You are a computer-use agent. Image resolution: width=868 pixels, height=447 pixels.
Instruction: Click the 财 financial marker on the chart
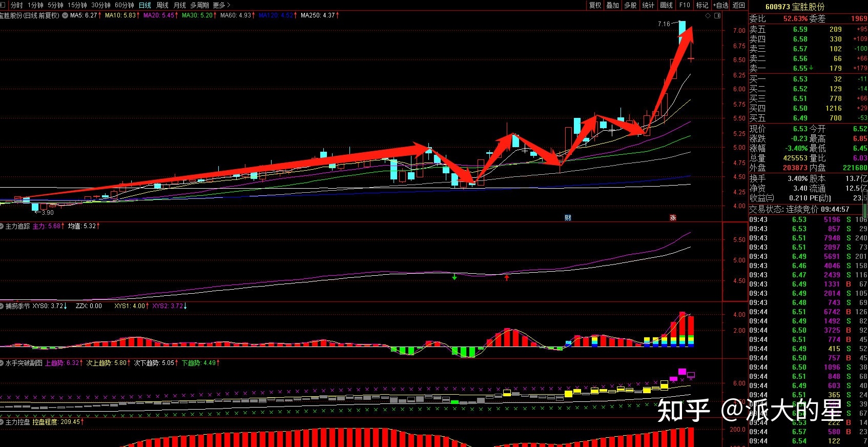click(x=568, y=218)
